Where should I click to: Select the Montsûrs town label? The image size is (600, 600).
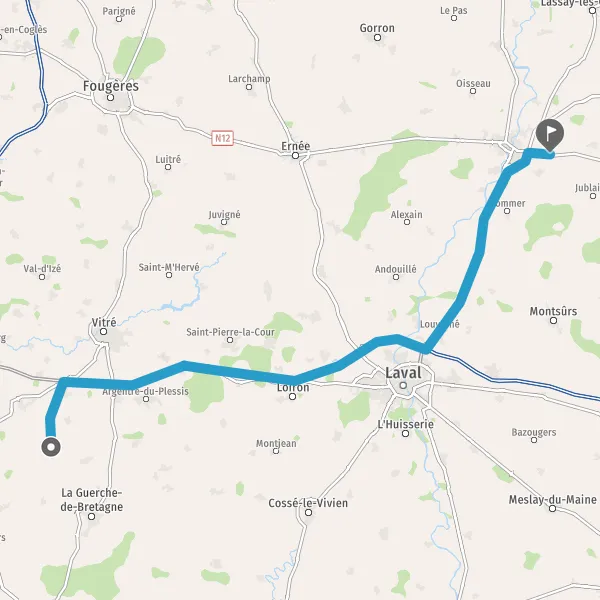tap(553, 311)
